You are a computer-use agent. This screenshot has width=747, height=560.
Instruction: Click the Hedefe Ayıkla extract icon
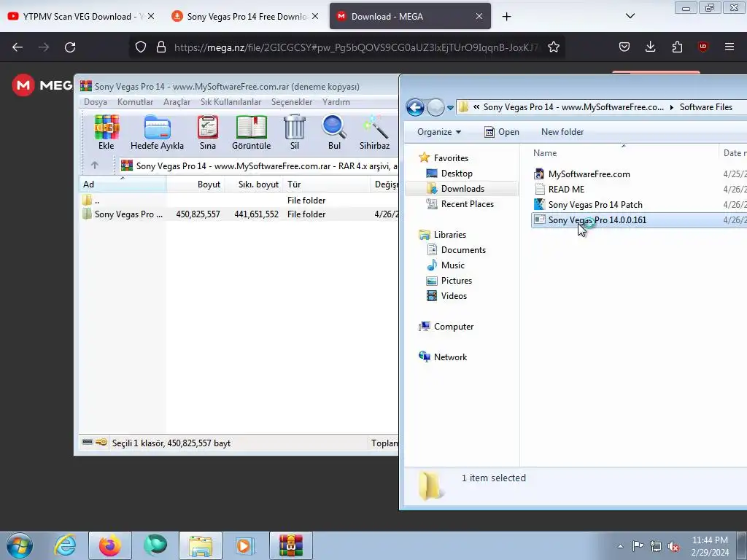157,133
